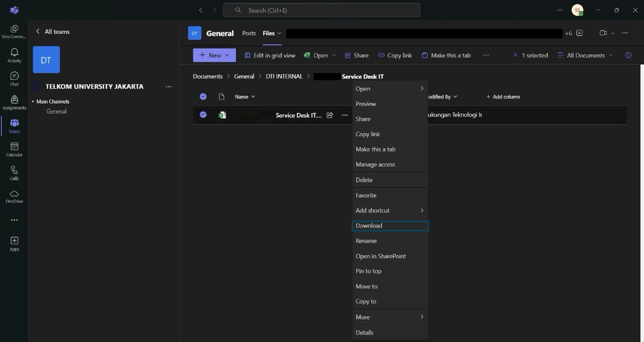Click the forward navigation arrow
The height and width of the screenshot is (342, 644).
214,10
